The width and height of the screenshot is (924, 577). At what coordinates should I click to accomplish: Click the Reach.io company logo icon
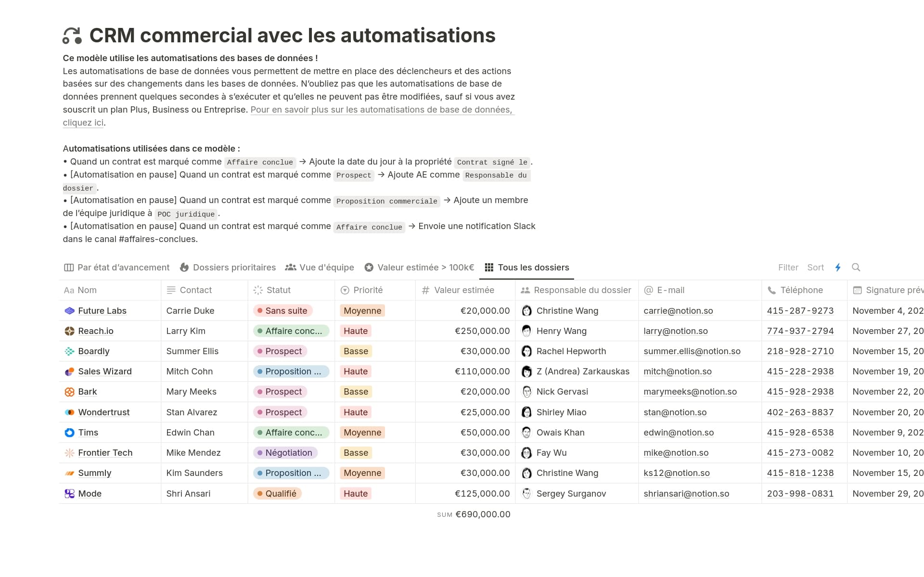tap(69, 331)
